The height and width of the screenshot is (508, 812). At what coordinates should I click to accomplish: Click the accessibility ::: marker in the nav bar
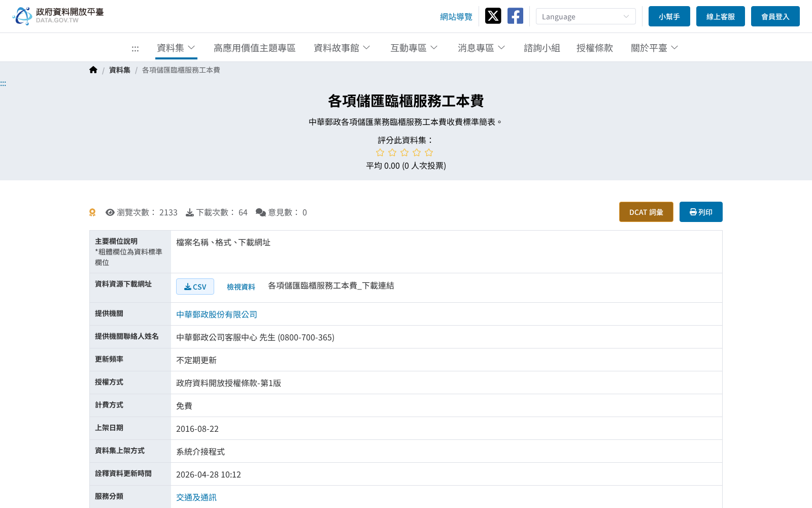click(x=135, y=49)
